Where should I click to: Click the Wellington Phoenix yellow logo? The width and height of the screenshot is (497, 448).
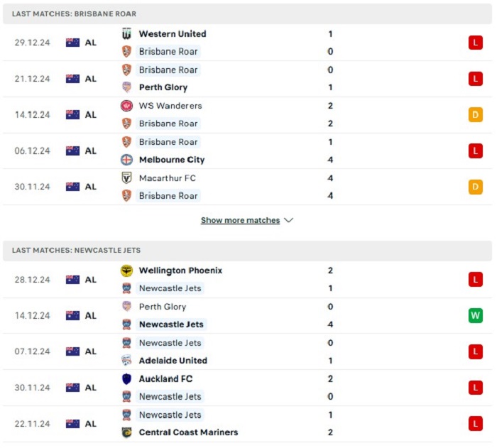(x=126, y=271)
